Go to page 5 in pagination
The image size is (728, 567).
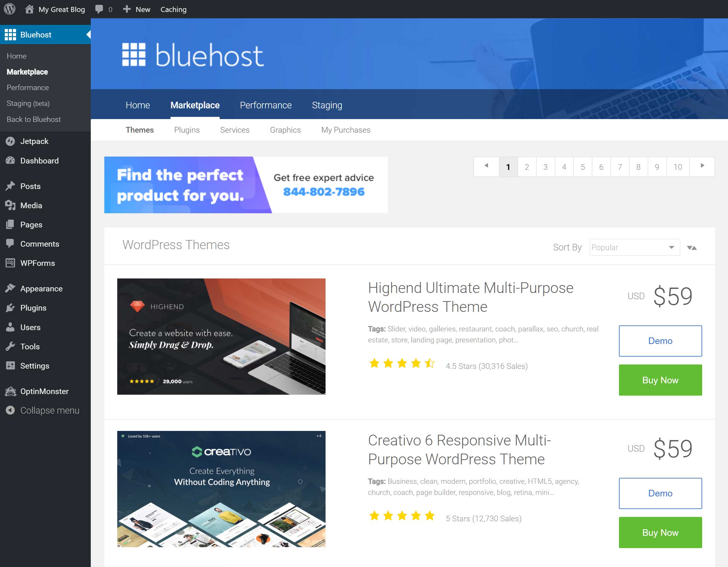coord(583,167)
